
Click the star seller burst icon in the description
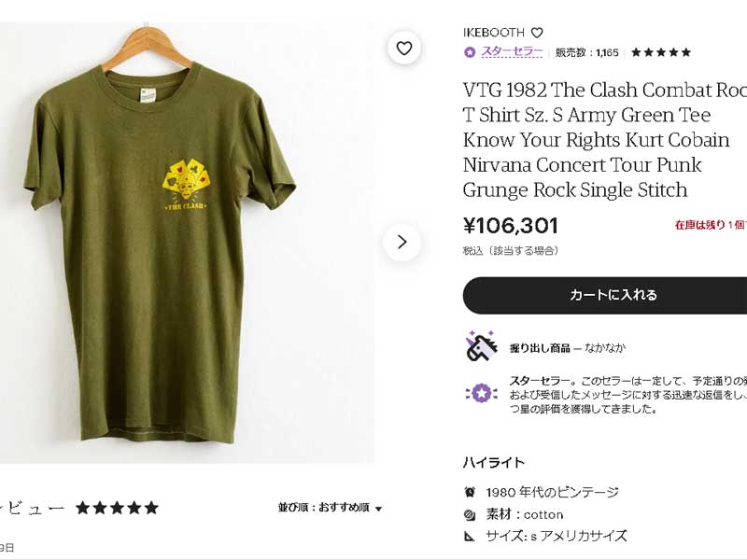point(481,393)
